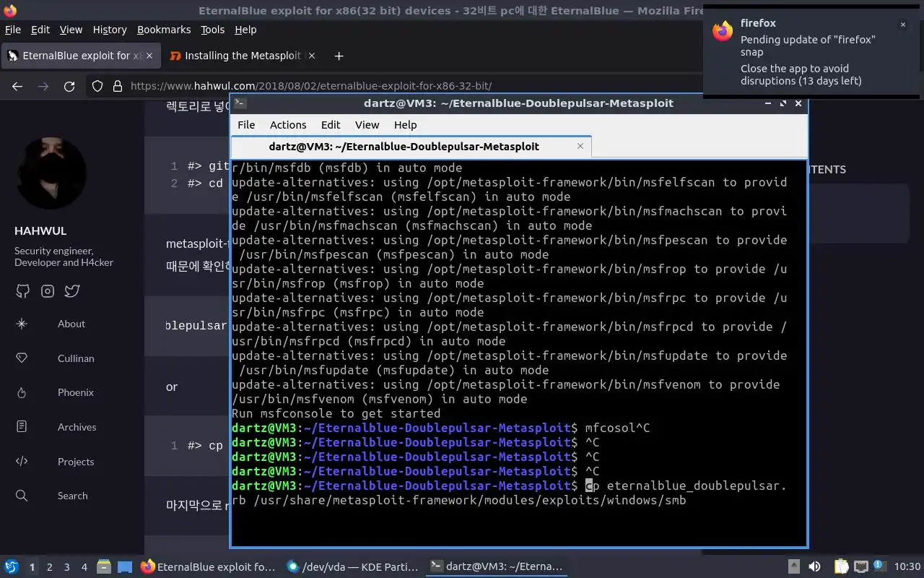Switch to KDE Partition Manager taskbar button
The height and width of the screenshot is (578, 924).
(x=352, y=567)
